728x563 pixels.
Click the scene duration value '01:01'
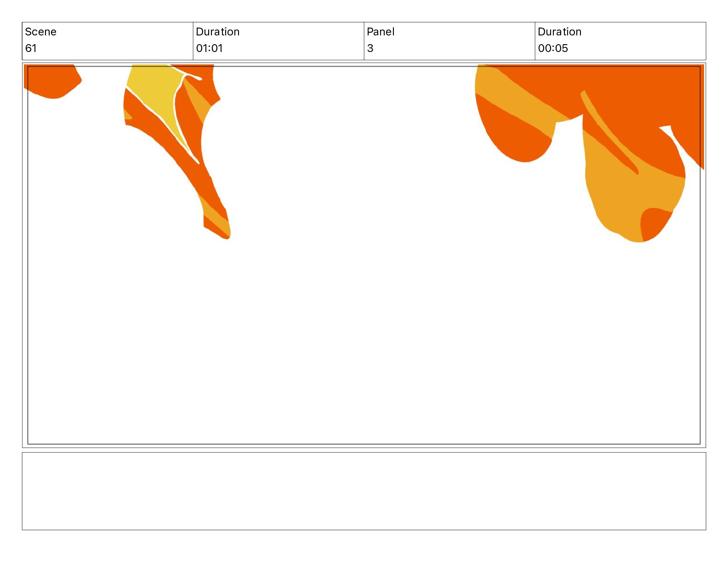[x=209, y=48]
